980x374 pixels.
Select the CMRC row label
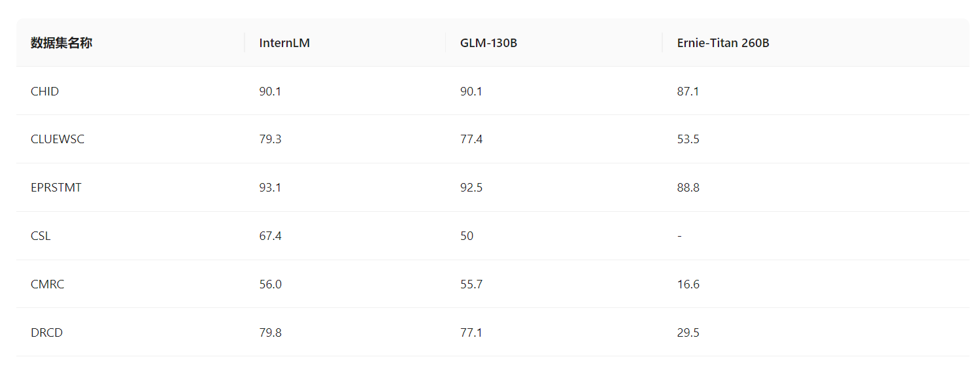[47, 284]
